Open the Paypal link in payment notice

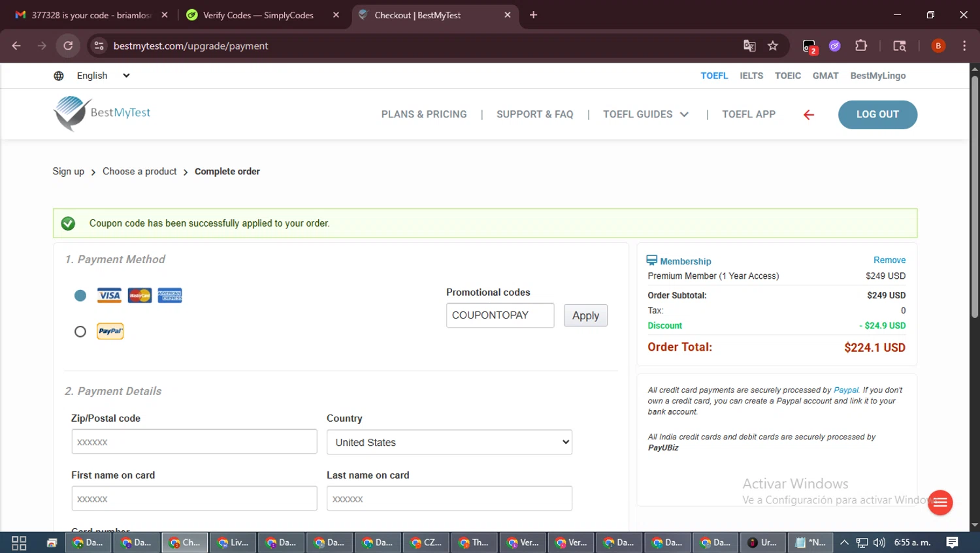pyautogui.click(x=846, y=390)
